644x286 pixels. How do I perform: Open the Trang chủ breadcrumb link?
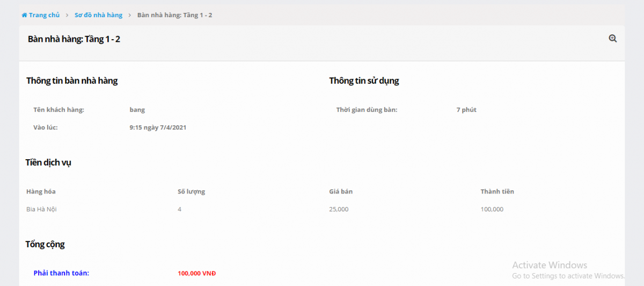44,15
